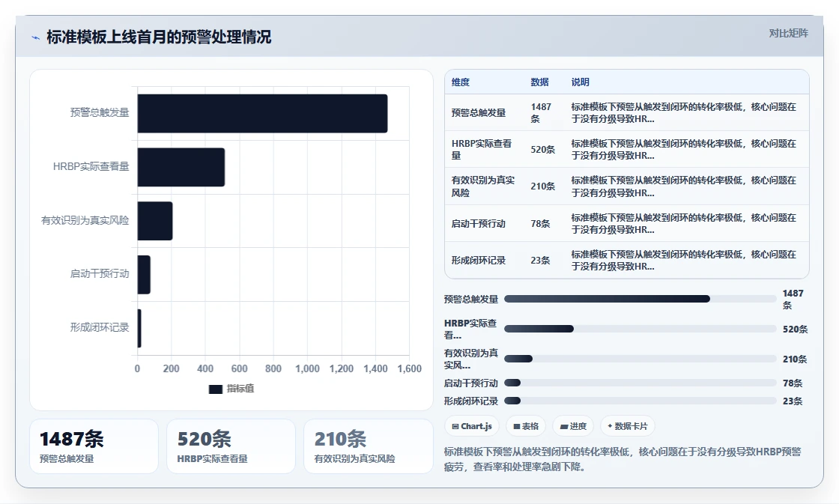The image size is (839, 504).
Task: Click the 形成闭环记录 bar in chart
Action: pyautogui.click(x=139, y=328)
